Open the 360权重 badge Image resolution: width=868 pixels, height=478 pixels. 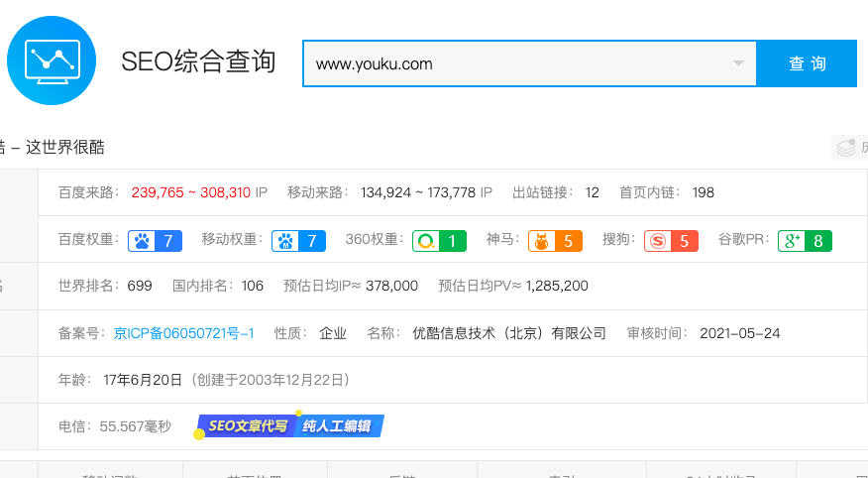tap(440, 241)
